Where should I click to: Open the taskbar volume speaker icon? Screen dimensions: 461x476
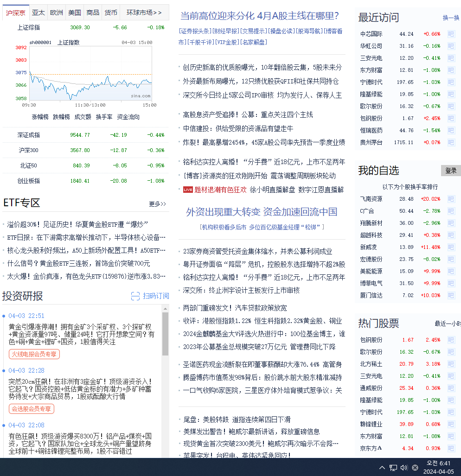pyautogui.click(x=404, y=468)
